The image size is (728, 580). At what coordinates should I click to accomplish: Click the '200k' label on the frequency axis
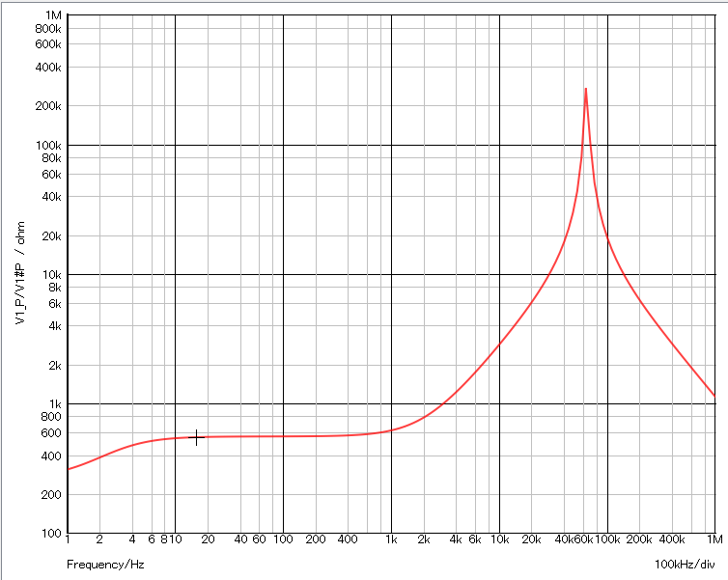(639, 539)
